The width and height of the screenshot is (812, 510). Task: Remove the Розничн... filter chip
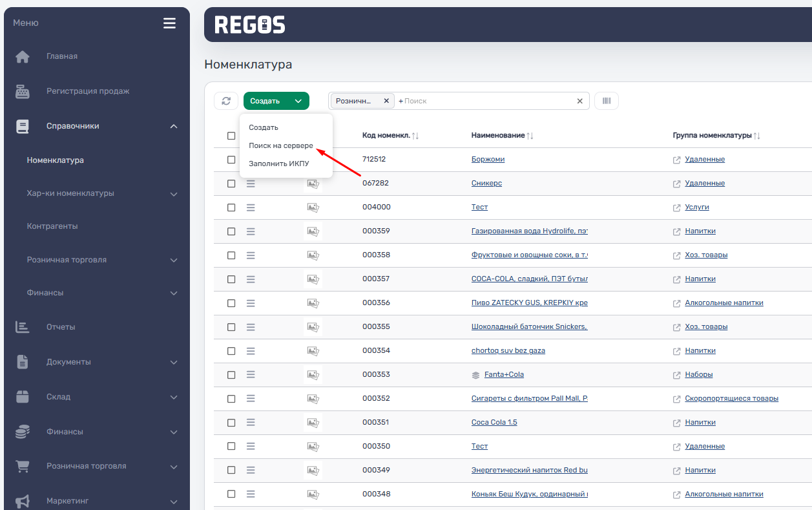coord(386,101)
